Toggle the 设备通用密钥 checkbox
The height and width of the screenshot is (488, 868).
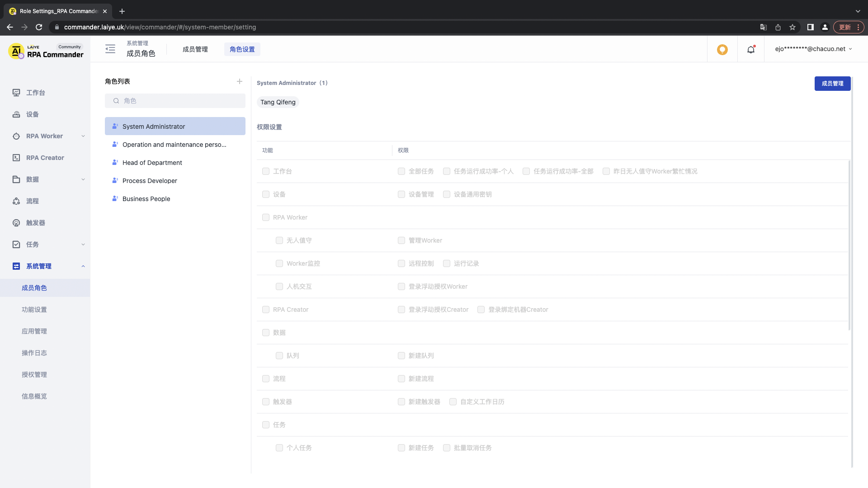pos(447,194)
